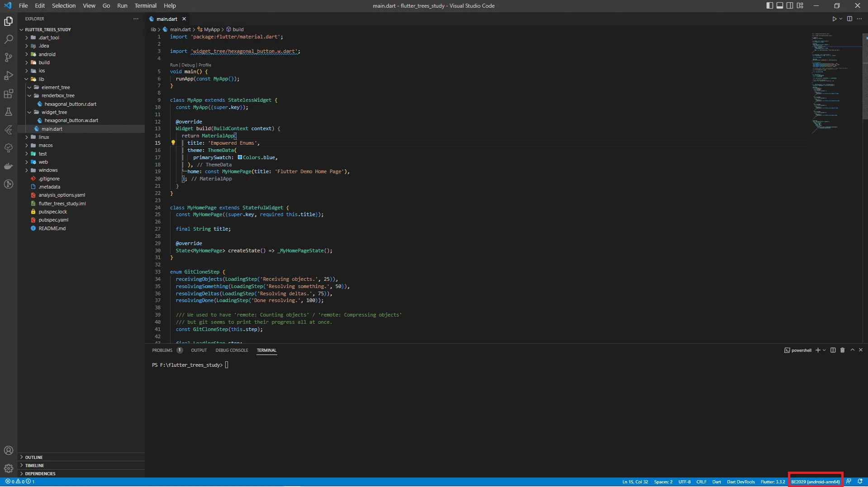This screenshot has height=487, width=868.
Task: Open editor More Actions ellipsis
Action: 859,19
